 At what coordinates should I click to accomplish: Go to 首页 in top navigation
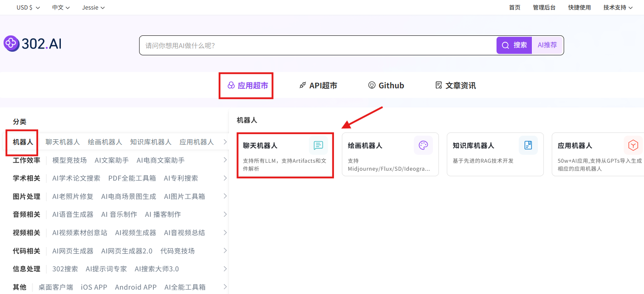[515, 8]
